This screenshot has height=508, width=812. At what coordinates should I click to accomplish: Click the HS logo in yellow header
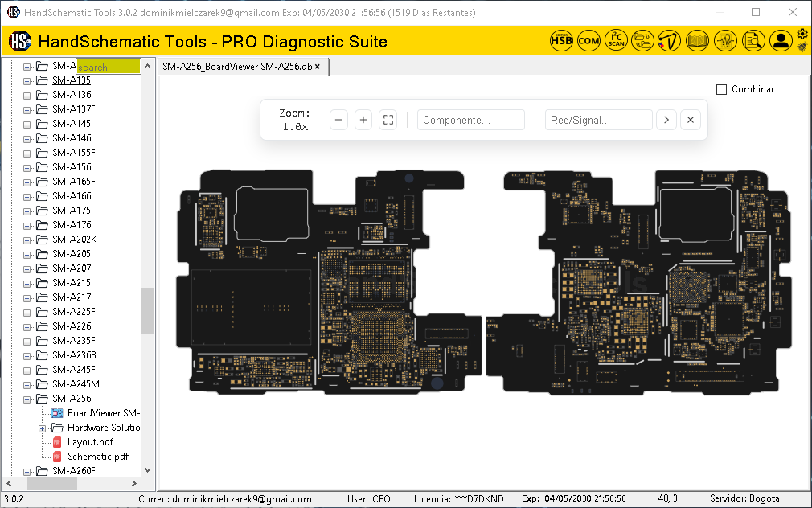click(x=19, y=41)
